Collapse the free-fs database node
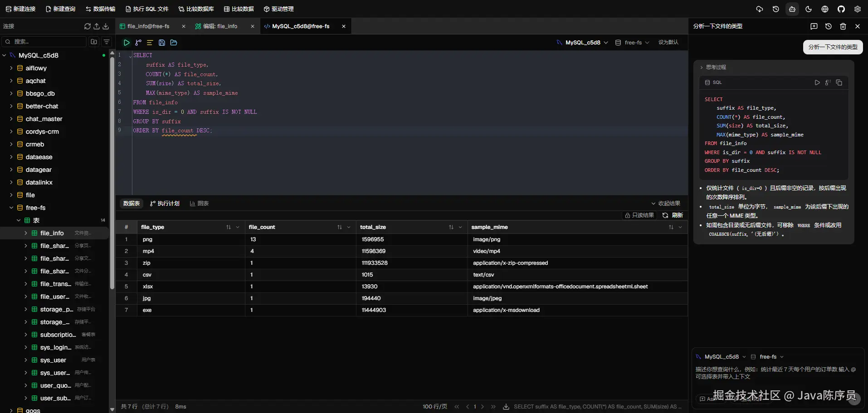This screenshot has height=413, width=868. point(11,208)
